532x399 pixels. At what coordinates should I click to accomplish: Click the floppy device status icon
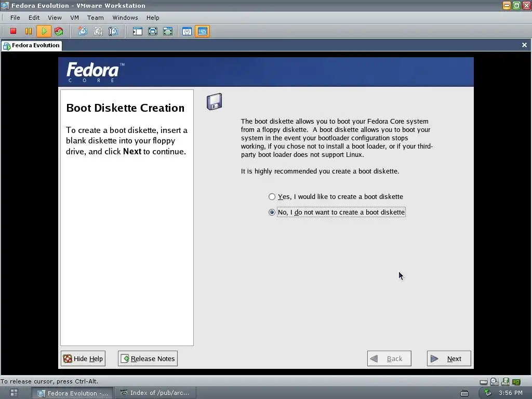tap(505, 382)
